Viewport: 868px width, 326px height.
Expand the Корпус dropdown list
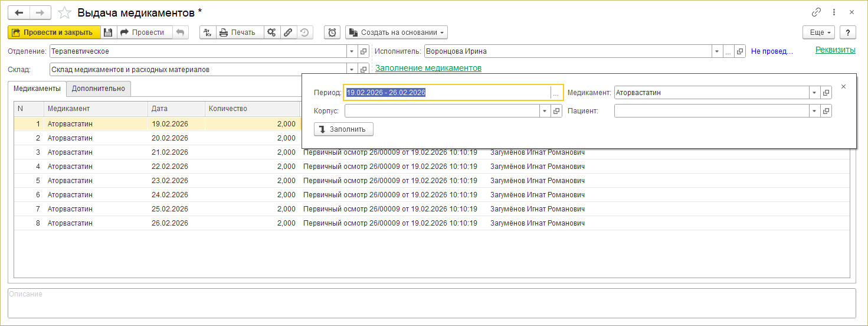point(545,111)
